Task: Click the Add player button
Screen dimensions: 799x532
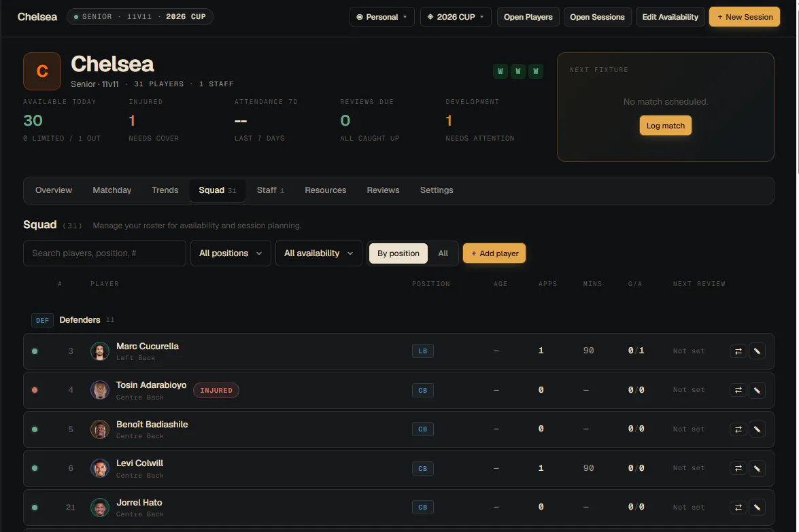Action: [494, 253]
